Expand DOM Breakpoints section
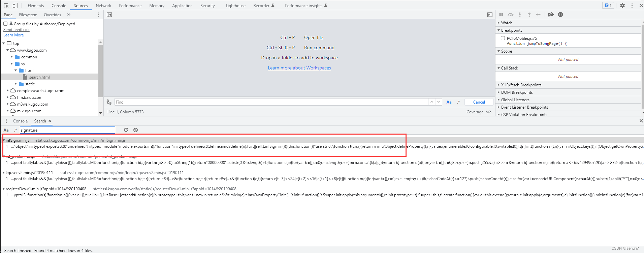 498,92
